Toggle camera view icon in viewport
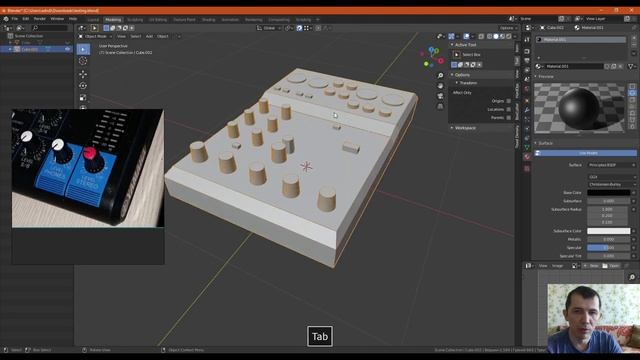Screen dimensions: 640x360 coord(440,96)
